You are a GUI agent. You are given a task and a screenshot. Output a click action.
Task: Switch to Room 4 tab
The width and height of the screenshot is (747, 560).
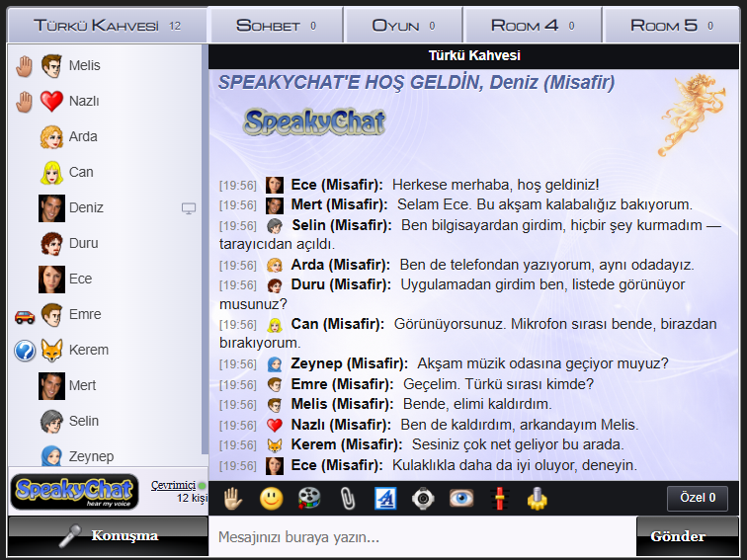click(533, 26)
